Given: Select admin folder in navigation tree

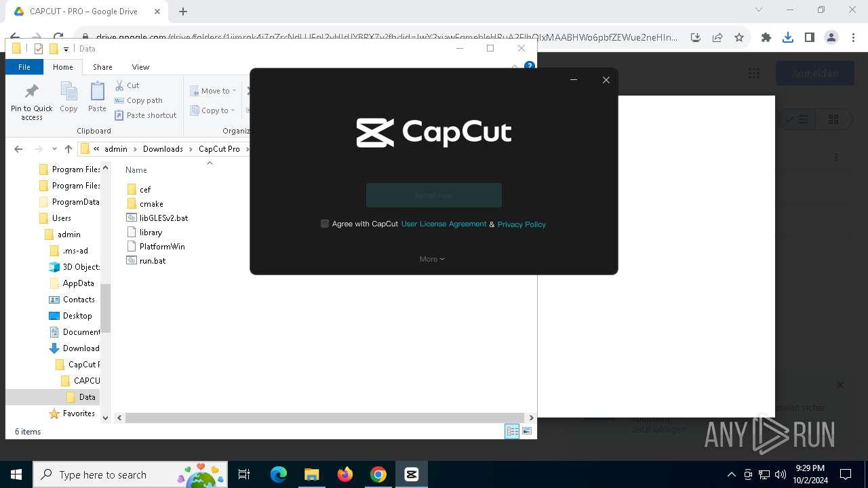Looking at the screenshot, I should pyautogui.click(x=62, y=235).
